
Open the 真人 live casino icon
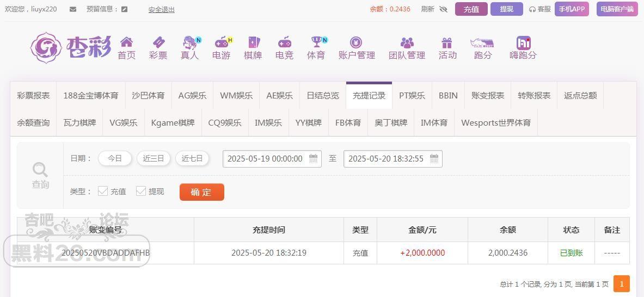pos(190,42)
